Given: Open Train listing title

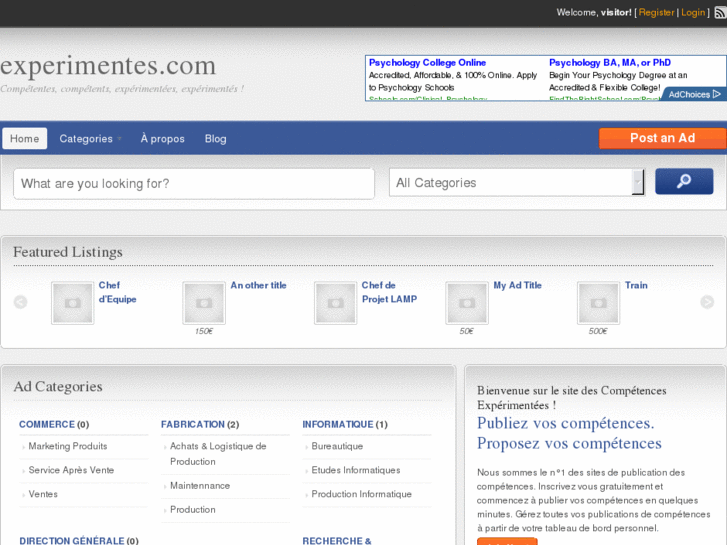Looking at the screenshot, I should (636, 285).
